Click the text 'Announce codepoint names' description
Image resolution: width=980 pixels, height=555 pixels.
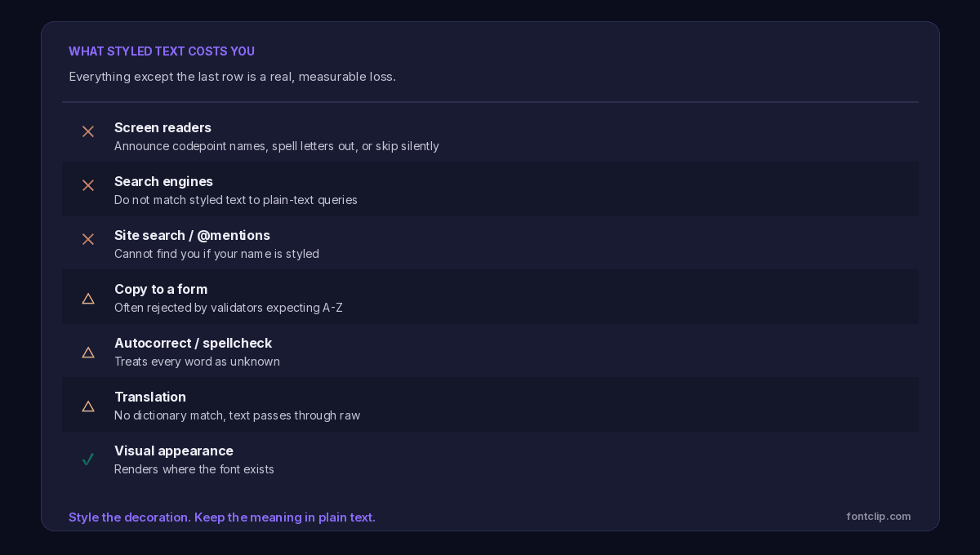[277, 146]
